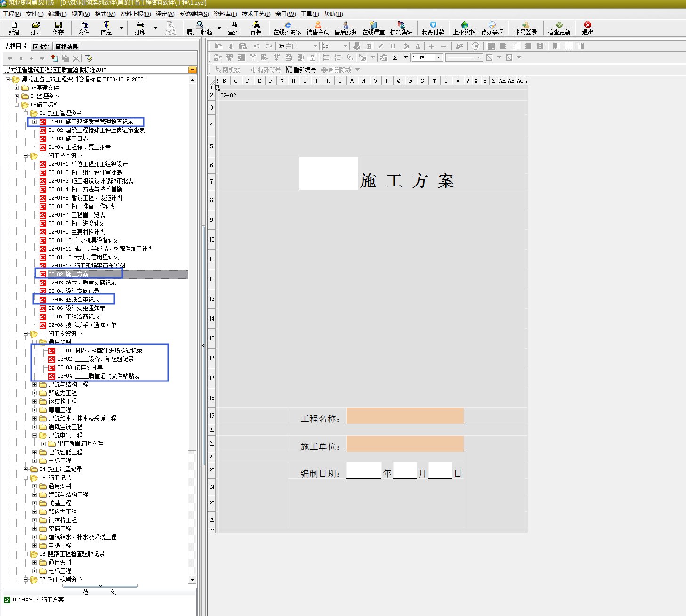Image resolution: width=686 pixels, height=616 pixels.
Task: Open 技巧集锦 tips collection
Action: (401, 28)
